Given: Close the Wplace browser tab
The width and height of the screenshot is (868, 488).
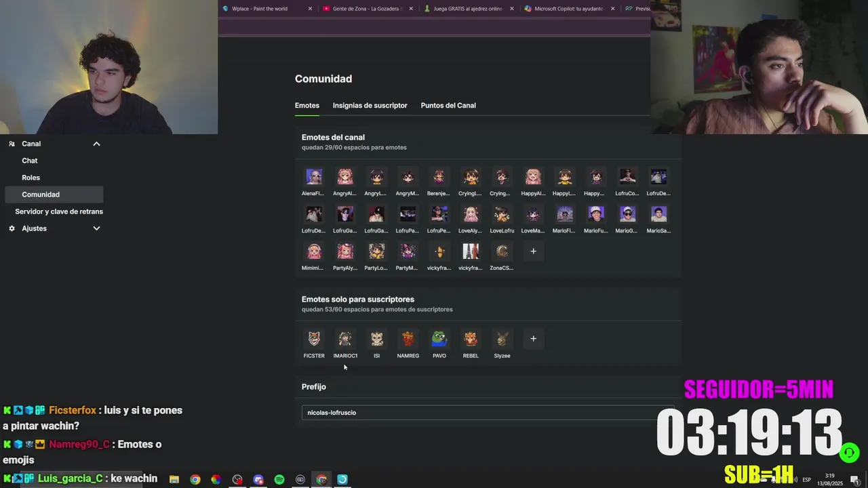Looking at the screenshot, I should pos(310,9).
